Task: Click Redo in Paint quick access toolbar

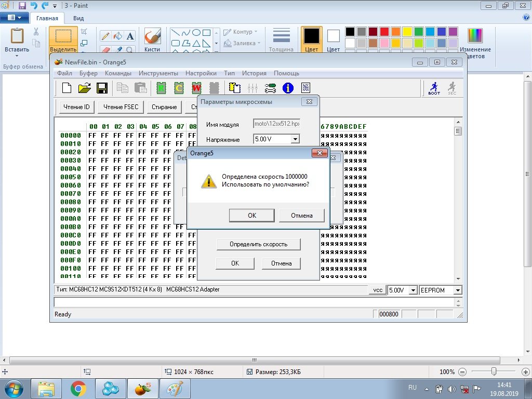Action: click(x=45, y=5)
